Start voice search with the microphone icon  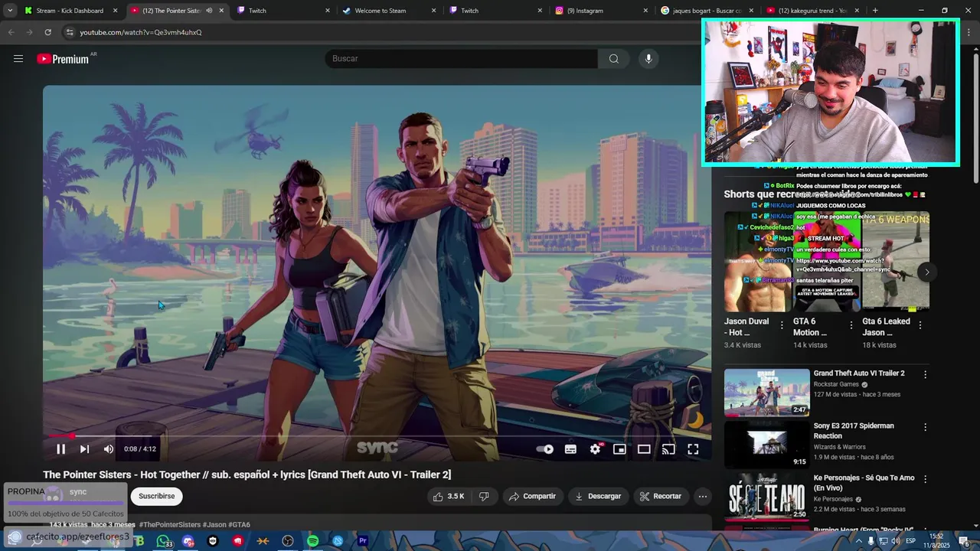coord(648,59)
